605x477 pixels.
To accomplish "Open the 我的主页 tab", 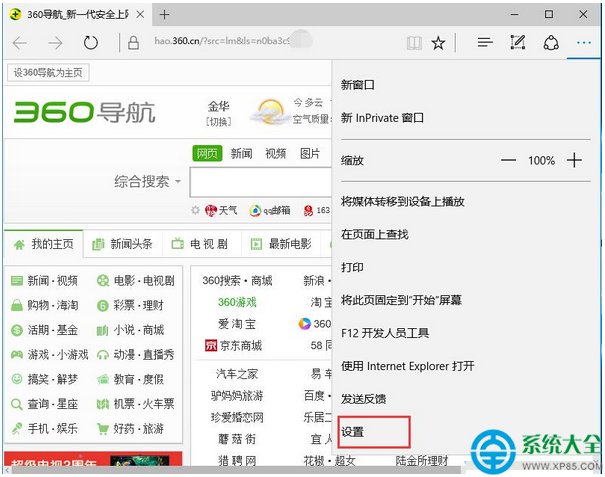I will tap(44, 244).
